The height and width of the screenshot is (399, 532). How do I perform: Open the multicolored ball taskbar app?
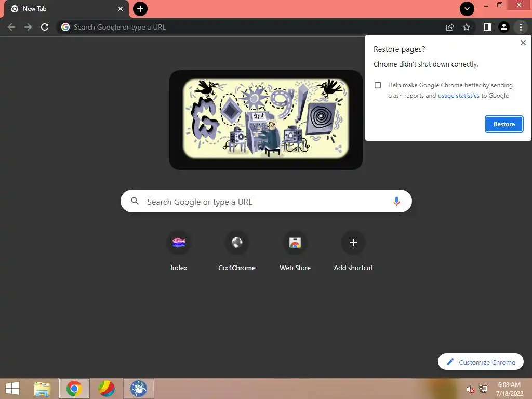click(x=106, y=389)
